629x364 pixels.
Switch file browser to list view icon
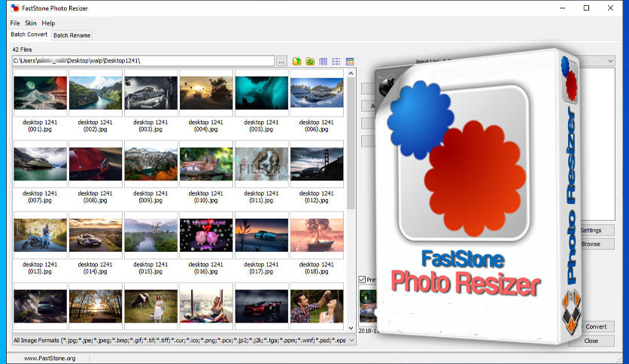[336, 61]
